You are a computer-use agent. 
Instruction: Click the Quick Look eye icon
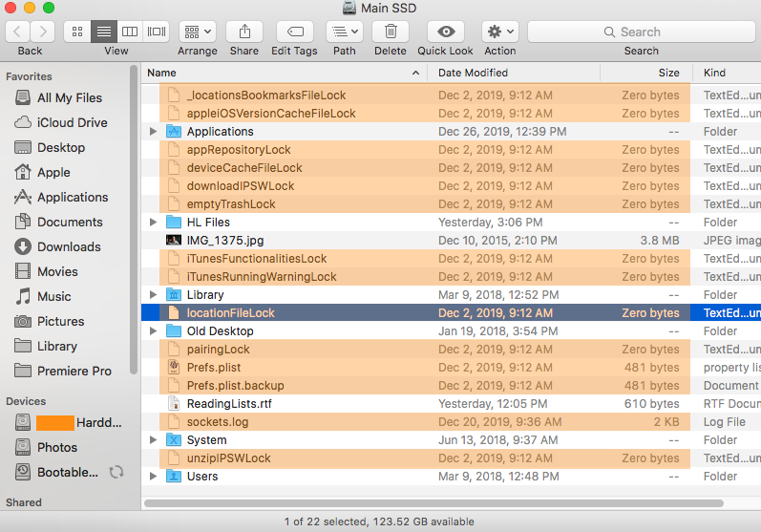(446, 32)
